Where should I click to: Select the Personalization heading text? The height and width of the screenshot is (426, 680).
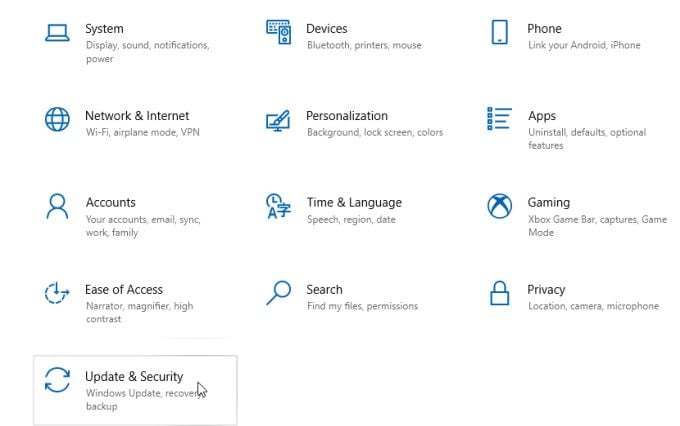point(347,116)
